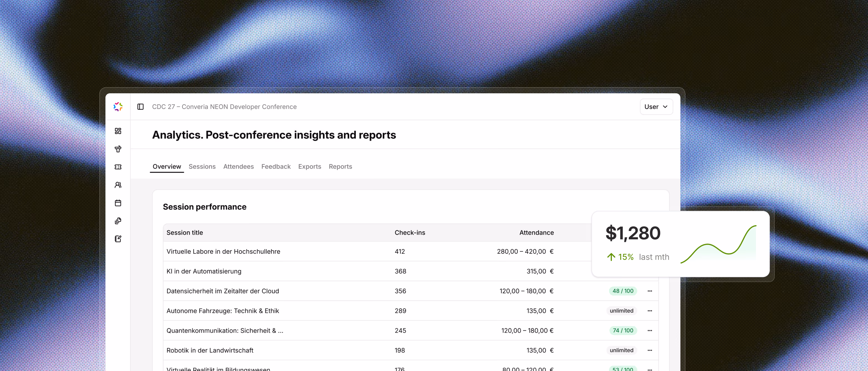Open the dashboard grid icon in sidebar
Screen dimensions: 868x371
pos(118,131)
